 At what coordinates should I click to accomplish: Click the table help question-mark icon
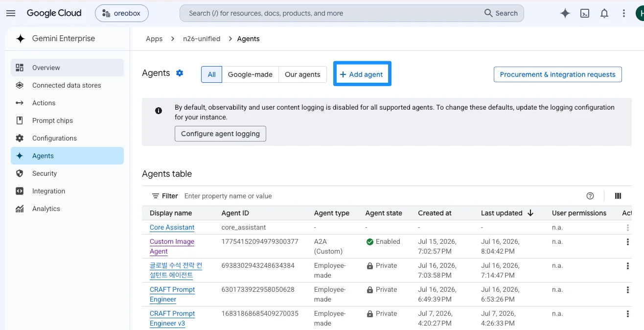[x=590, y=196]
